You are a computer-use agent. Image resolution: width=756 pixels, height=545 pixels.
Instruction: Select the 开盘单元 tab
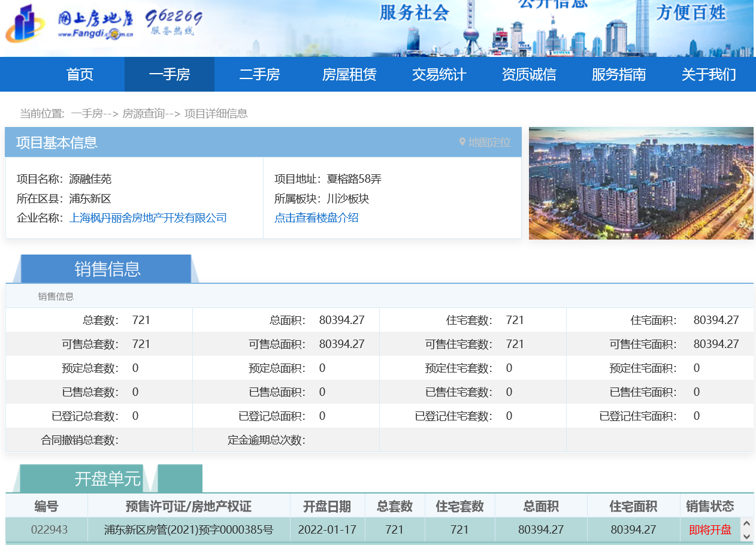coord(107,479)
